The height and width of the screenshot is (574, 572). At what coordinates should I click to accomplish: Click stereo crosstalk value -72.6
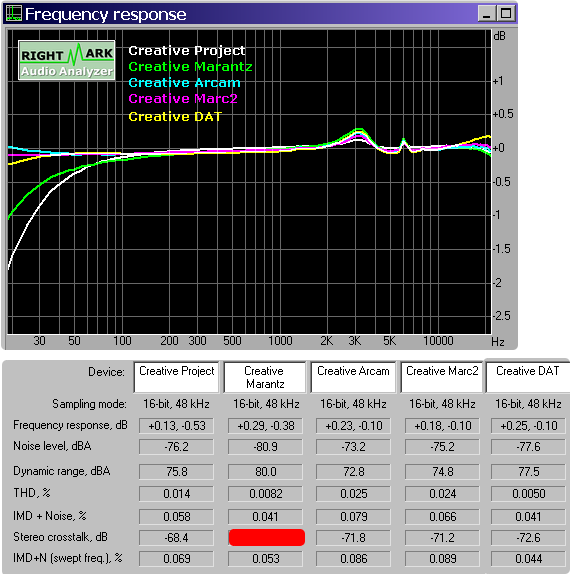point(528,538)
